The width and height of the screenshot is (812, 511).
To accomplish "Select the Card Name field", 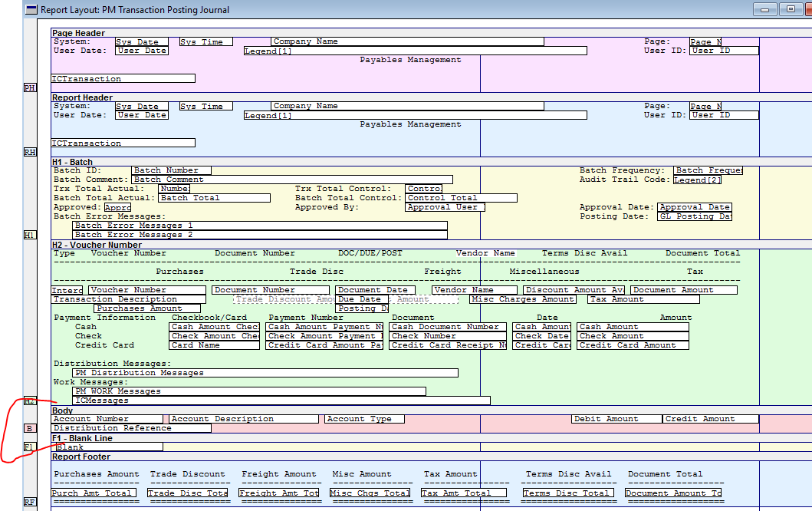I will coord(215,345).
